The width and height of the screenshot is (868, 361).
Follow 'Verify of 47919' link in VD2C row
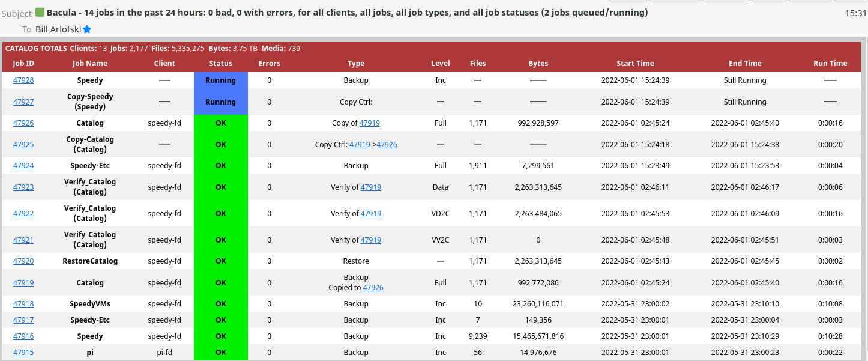point(371,214)
